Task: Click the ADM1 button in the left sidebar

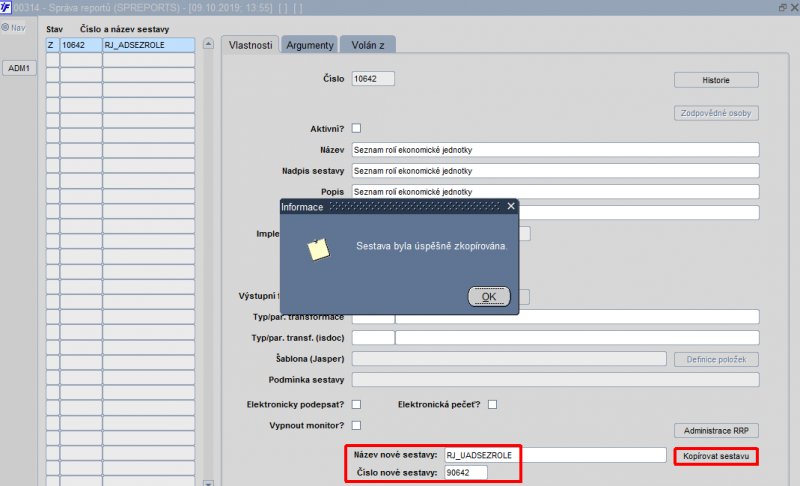Action: pos(19,68)
